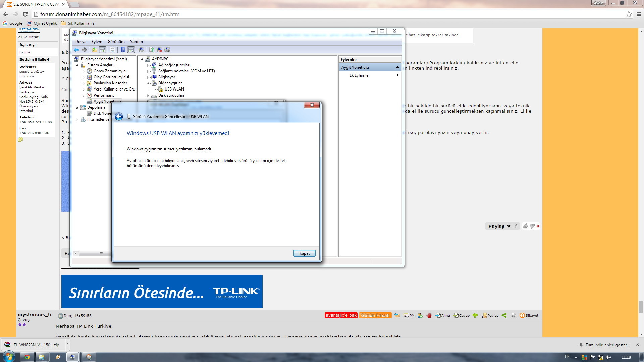Collapse the Aygıt Yöneticisi actions section
The height and width of the screenshot is (362, 644).
pos(397,67)
